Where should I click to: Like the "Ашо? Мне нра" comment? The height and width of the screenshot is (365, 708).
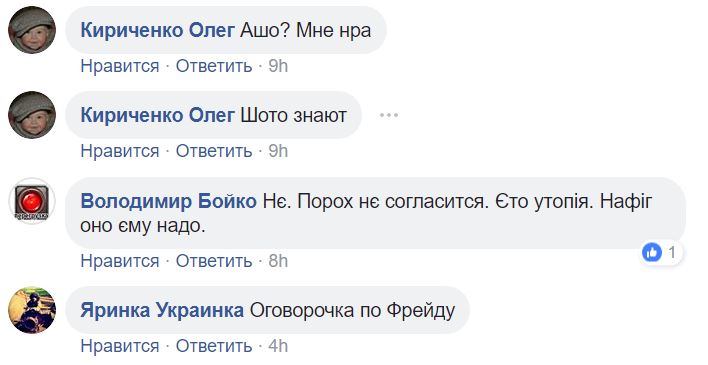coord(120,66)
